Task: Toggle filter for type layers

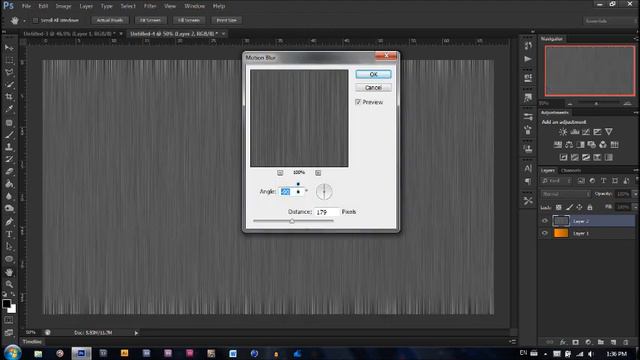Action: tap(603, 181)
